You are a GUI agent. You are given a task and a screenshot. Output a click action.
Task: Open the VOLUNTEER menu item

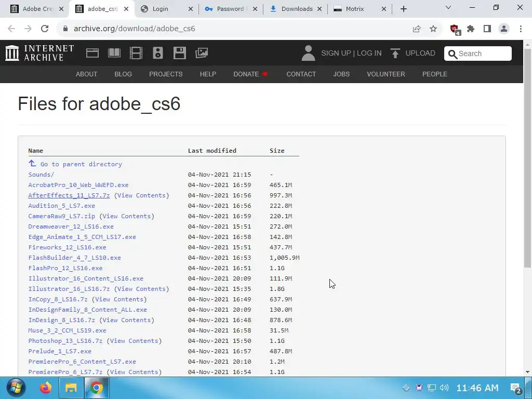(x=386, y=74)
